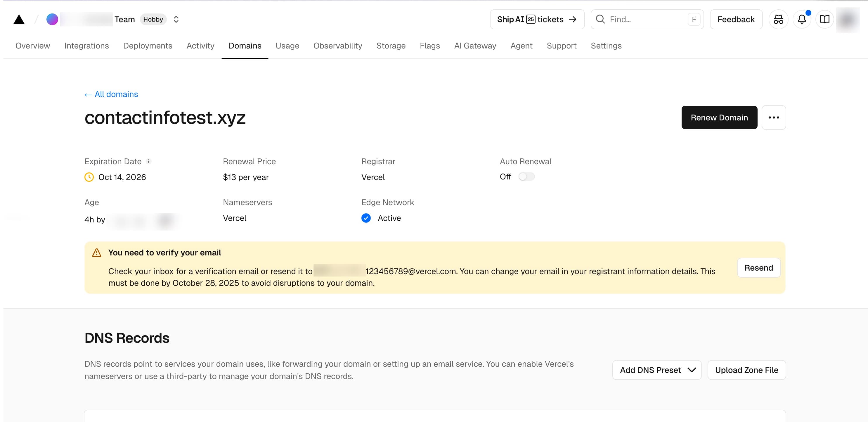
Task: Click the incognito glasses icon
Action: (778, 19)
